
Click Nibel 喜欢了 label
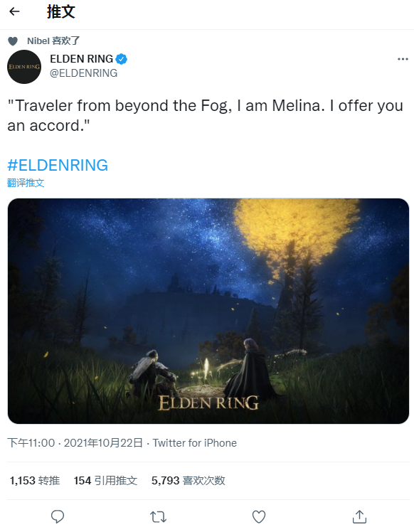(53, 41)
